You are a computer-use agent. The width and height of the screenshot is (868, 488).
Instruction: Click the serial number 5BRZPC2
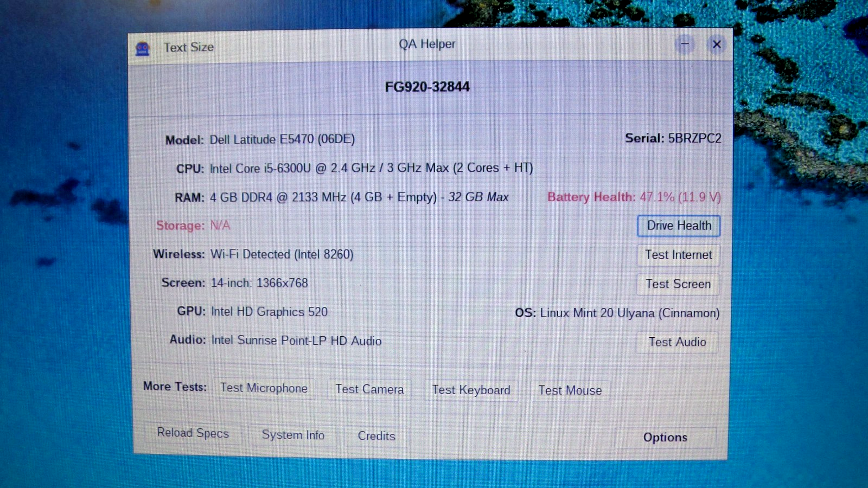coord(694,138)
